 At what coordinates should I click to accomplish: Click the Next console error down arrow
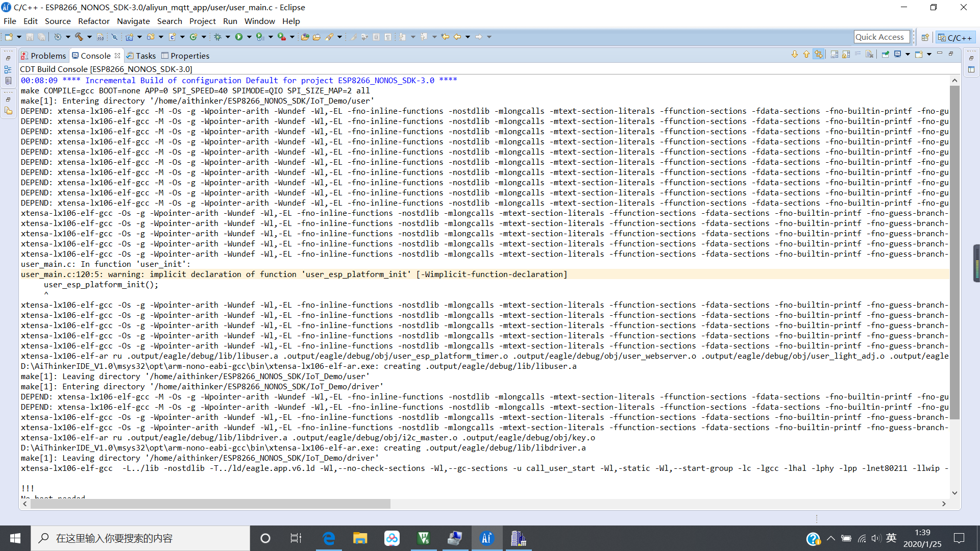pyautogui.click(x=795, y=55)
